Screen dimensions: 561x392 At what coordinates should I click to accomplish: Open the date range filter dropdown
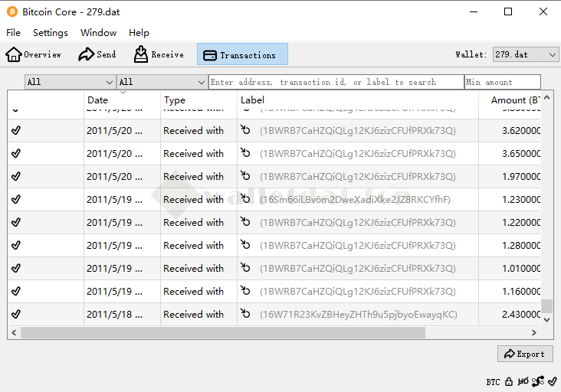click(x=70, y=82)
